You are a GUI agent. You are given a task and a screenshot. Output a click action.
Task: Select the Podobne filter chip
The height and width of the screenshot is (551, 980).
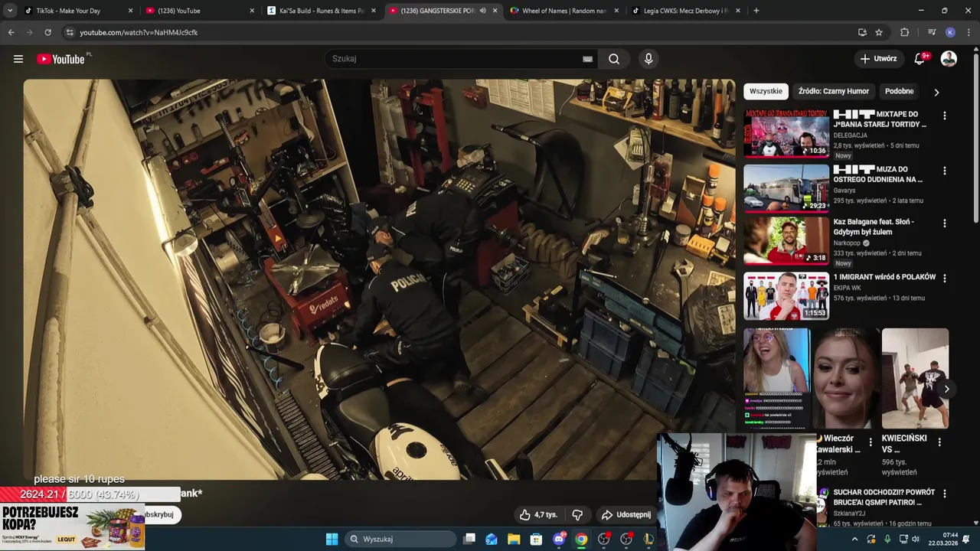click(x=899, y=91)
